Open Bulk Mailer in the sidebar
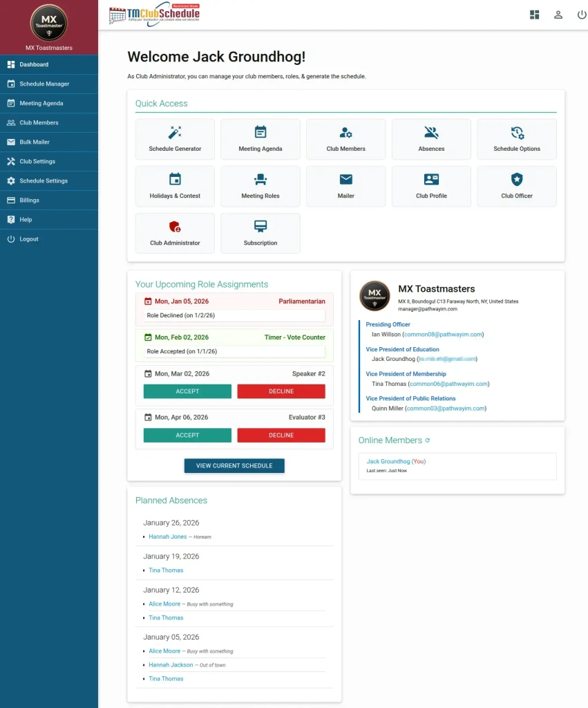 (x=49, y=142)
